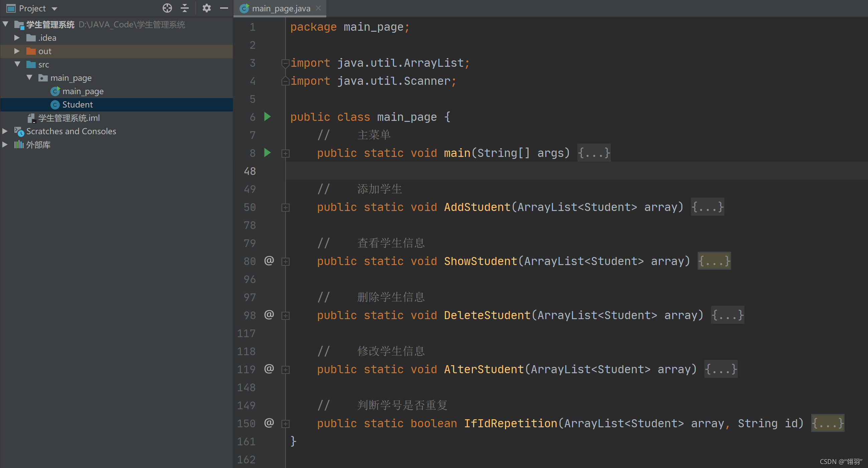Close the main_page.java tab
This screenshot has height=468, width=868.
point(318,8)
